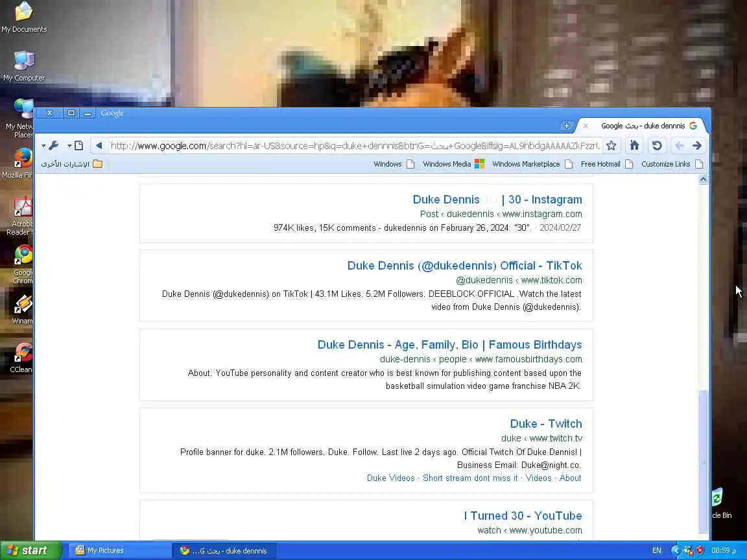The width and height of the screenshot is (747, 560).
Task: Open the Windows bookmark
Action: click(x=394, y=164)
